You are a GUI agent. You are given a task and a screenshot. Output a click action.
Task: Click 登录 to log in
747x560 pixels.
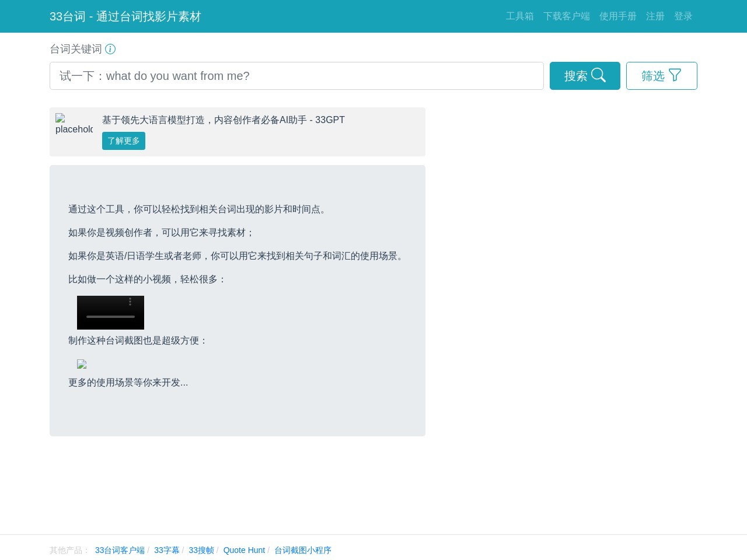pos(683,16)
